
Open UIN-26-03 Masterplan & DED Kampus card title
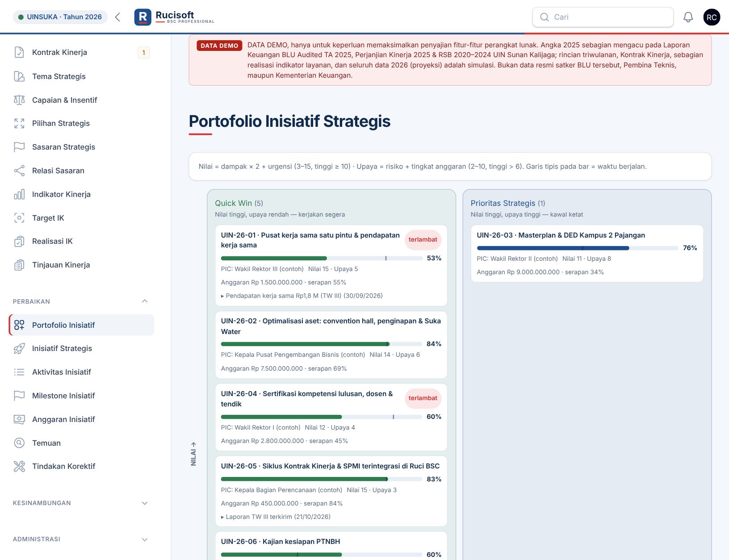tap(561, 235)
